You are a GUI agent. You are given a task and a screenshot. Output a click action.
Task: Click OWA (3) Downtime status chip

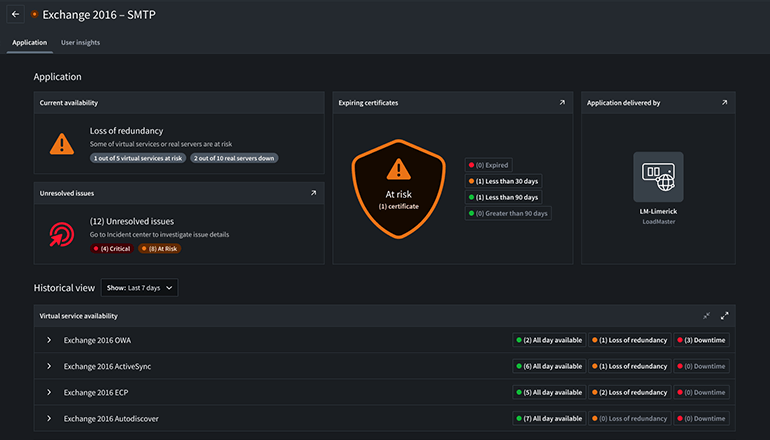(701, 340)
